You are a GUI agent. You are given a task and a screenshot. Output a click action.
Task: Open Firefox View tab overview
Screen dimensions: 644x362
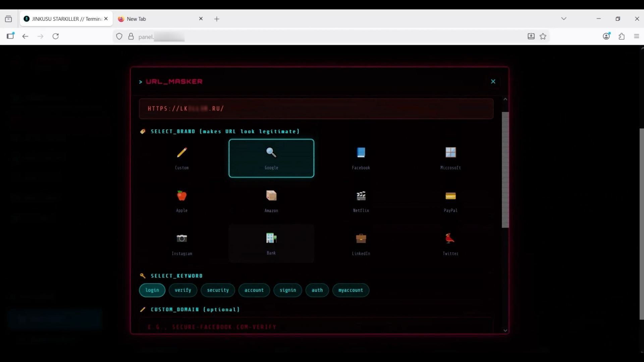tap(8, 19)
